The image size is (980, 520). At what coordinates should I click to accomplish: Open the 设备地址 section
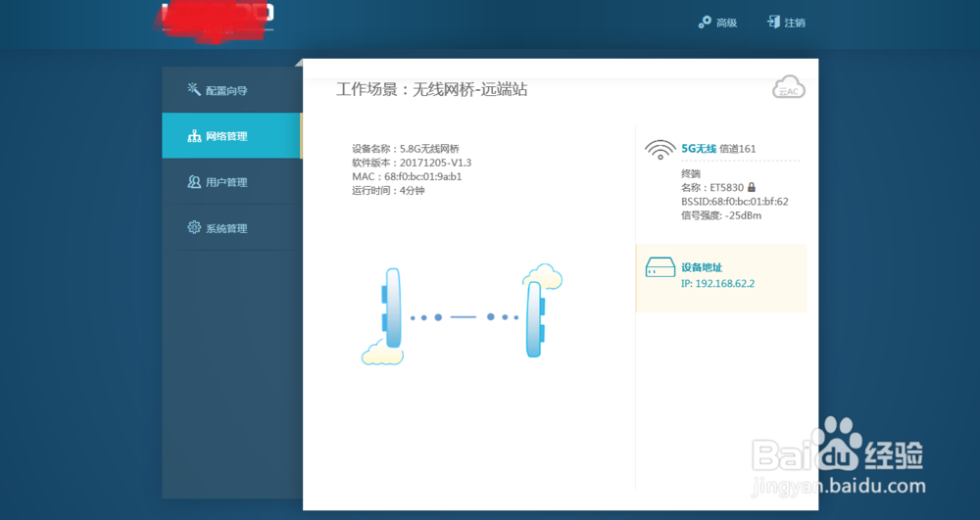(x=702, y=267)
